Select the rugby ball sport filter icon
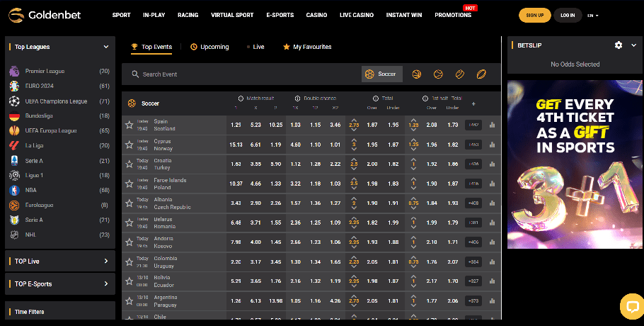Image resolution: width=644 pixels, height=326 pixels. click(x=481, y=74)
